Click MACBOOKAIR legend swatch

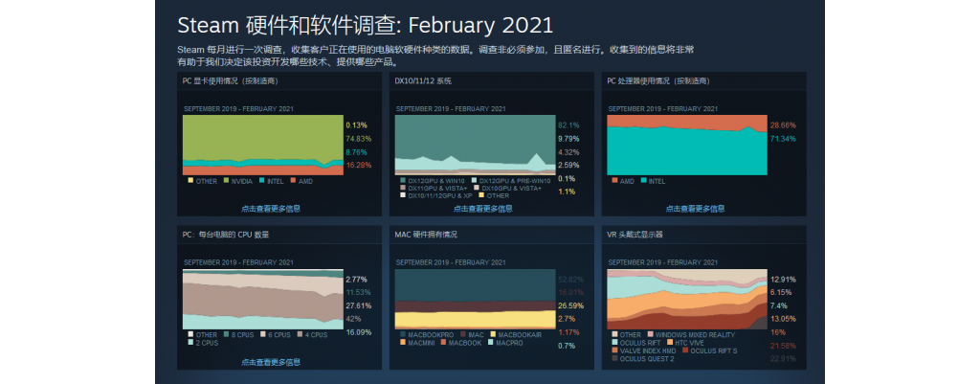pyautogui.click(x=494, y=334)
